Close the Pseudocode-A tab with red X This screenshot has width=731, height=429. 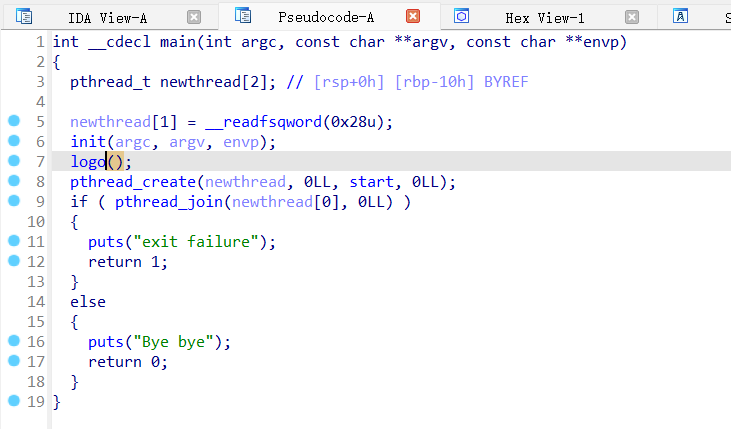pyautogui.click(x=413, y=17)
